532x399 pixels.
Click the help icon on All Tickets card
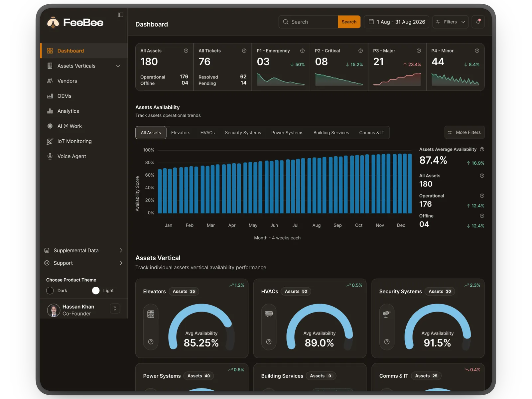pos(244,51)
